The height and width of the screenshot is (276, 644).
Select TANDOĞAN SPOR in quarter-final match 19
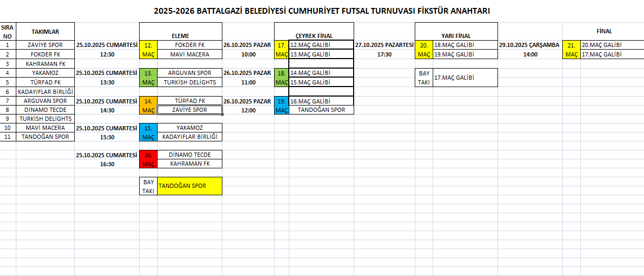pos(321,110)
